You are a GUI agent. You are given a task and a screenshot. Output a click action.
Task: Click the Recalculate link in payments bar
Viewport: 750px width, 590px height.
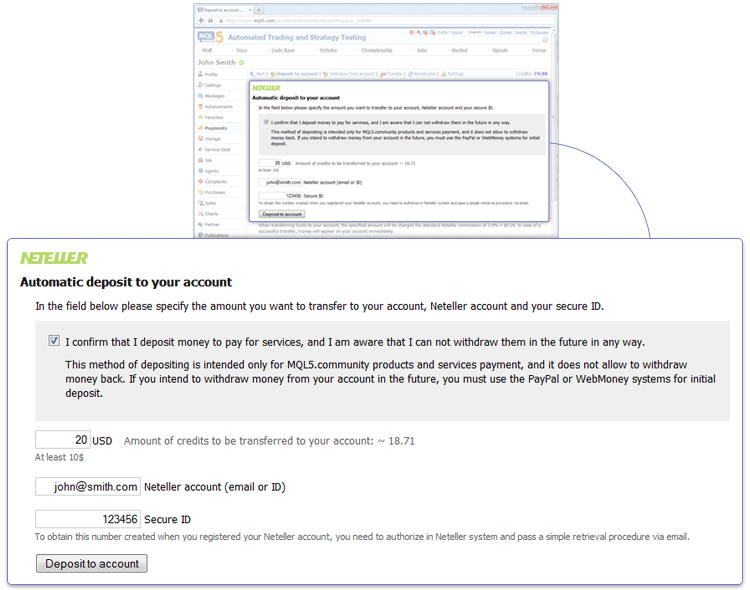click(x=424, y=74)
